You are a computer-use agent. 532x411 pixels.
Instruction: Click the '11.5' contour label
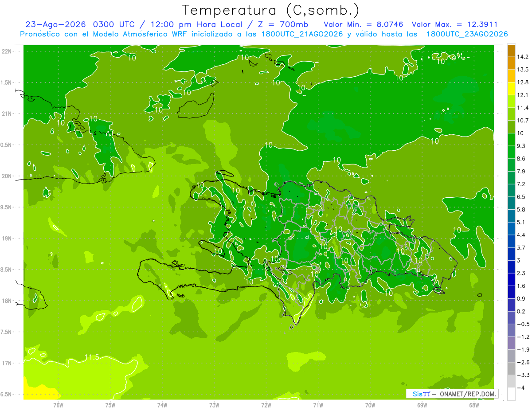click(x=92, y=357)
